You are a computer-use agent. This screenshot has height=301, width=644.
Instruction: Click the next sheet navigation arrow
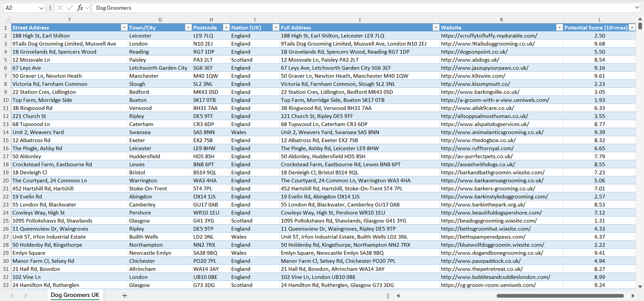tap(25, 295)
